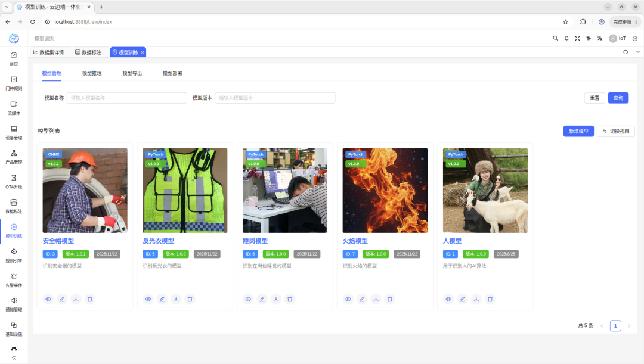The image size is (644, 364).
Task: Delete the 火焰模型 using trash icon
Action: click(390, 299)
